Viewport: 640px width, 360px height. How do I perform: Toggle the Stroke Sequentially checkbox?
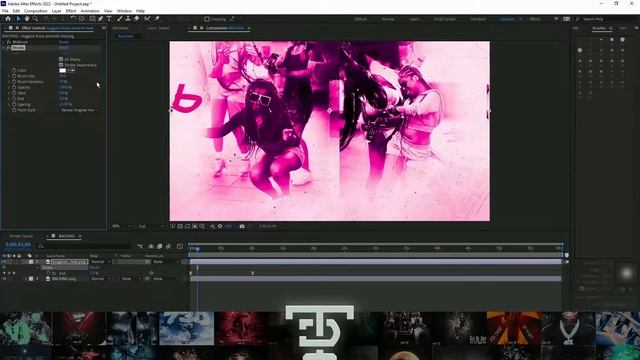coord(61,65)
